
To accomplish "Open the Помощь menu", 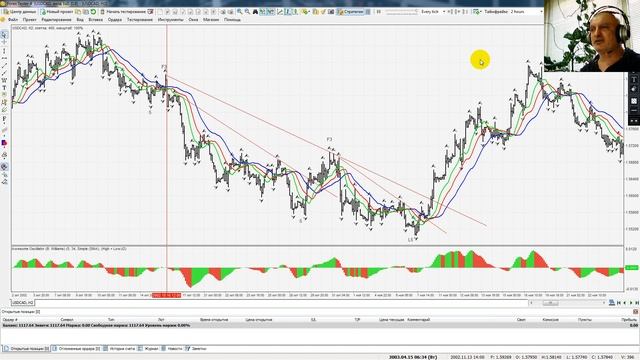I will (x=232, y=20).
